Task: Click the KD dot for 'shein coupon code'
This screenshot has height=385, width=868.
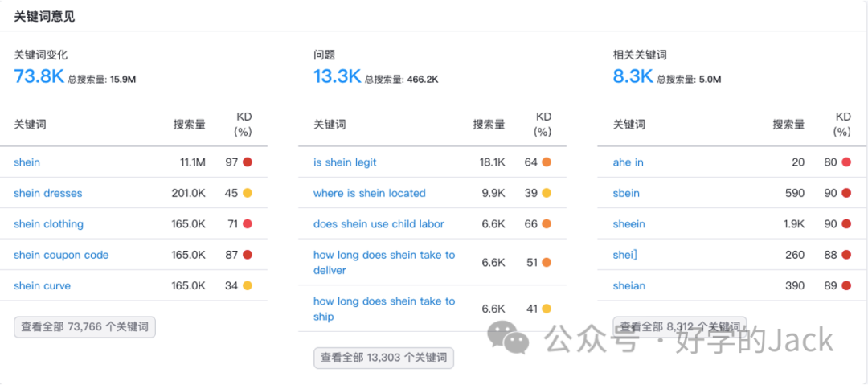Action: [x=248, y=255]
